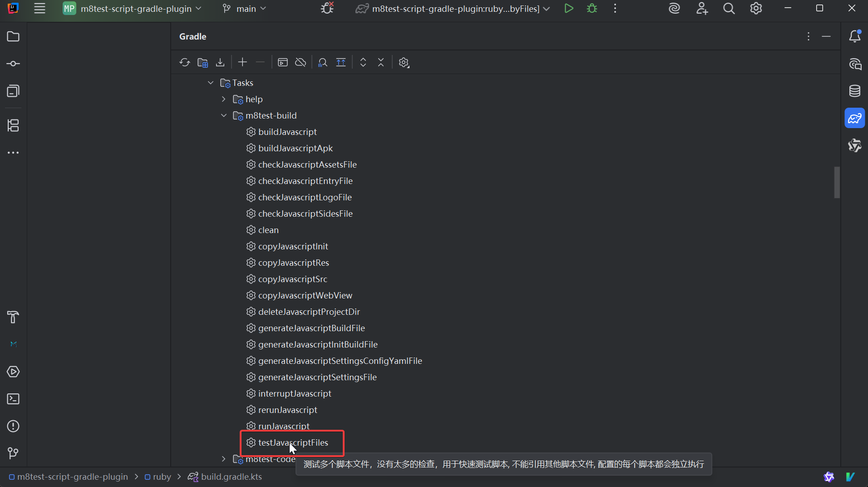Run the selected configuration
The width and height of the screenshot is (868, 487).
click(568, 9)
